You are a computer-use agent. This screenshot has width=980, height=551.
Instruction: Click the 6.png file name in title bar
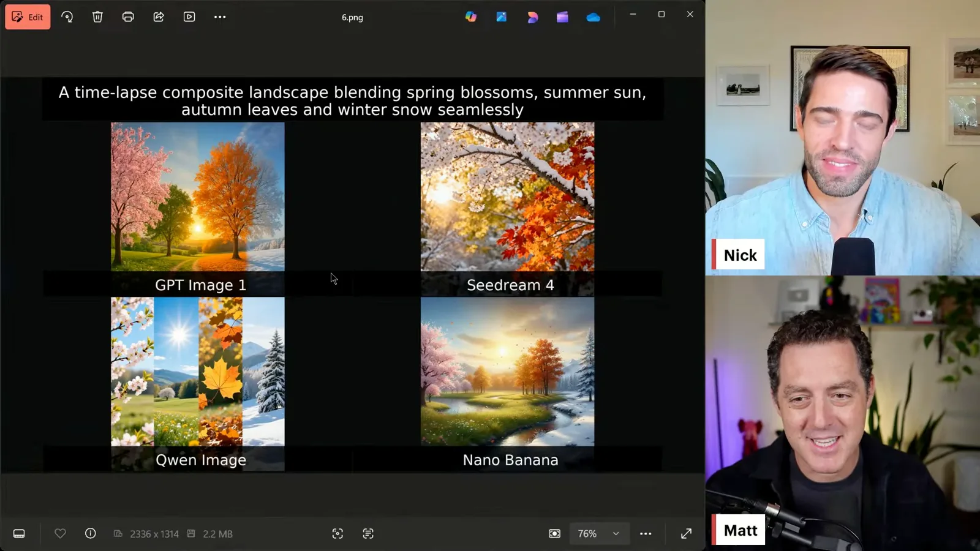[x=352, y=17]
